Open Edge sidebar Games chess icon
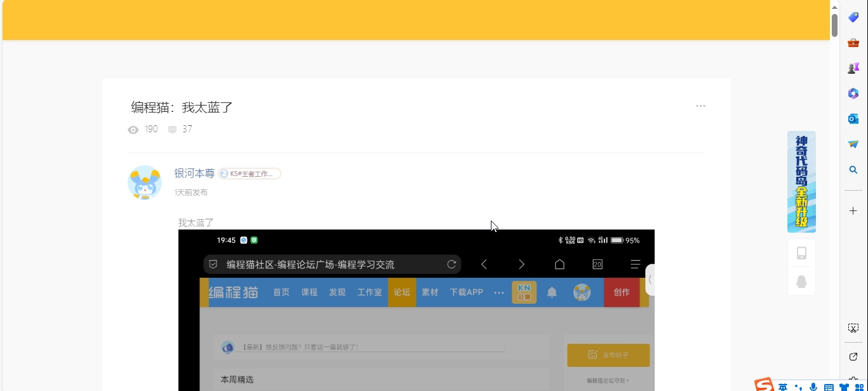Viewport: 868px width, 391px height. (x=853, y=68)
